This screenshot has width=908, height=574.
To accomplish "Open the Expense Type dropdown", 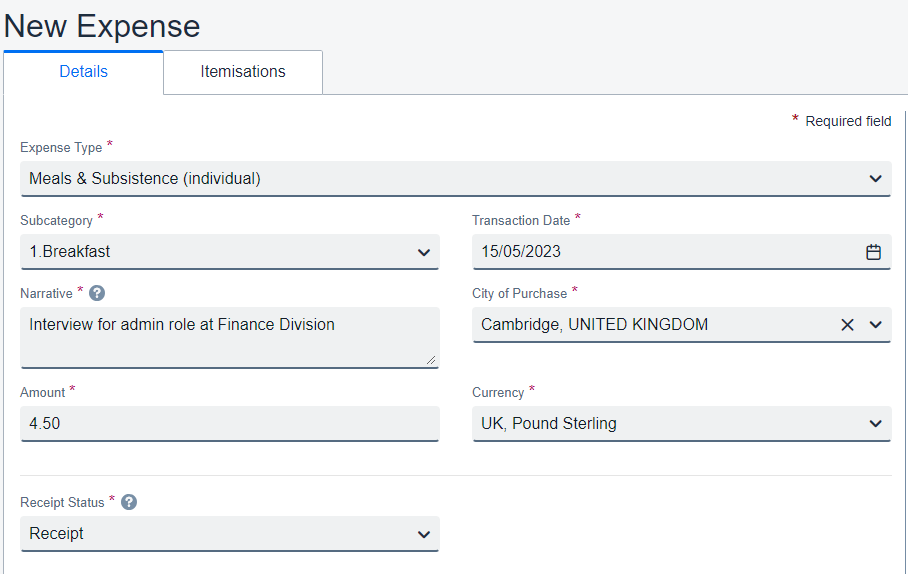I will click(455, 179).
